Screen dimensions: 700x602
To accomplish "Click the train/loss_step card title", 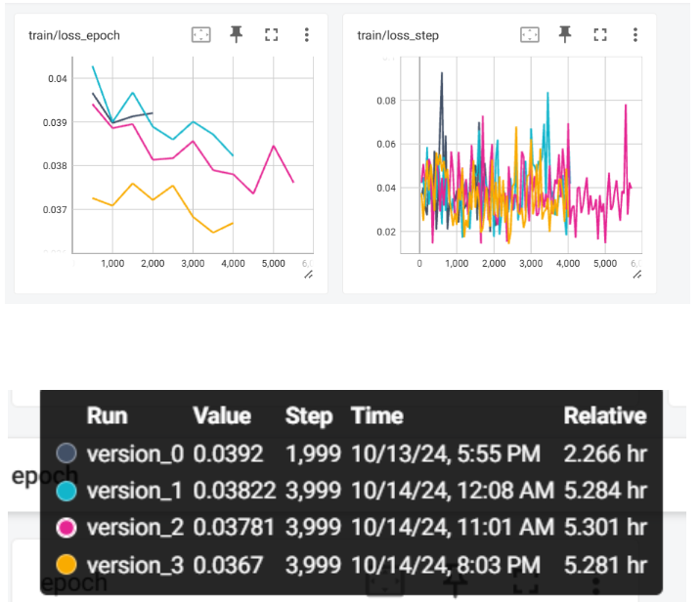I will pos(398,35).
